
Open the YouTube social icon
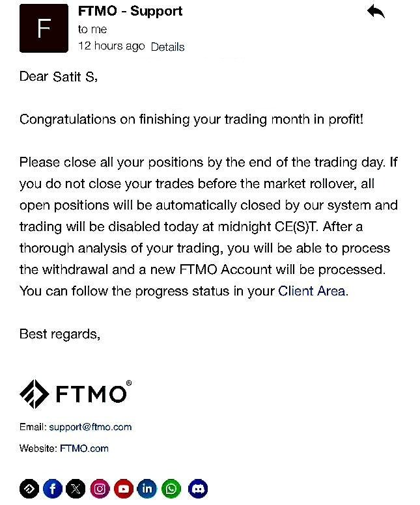click(124, 489)
